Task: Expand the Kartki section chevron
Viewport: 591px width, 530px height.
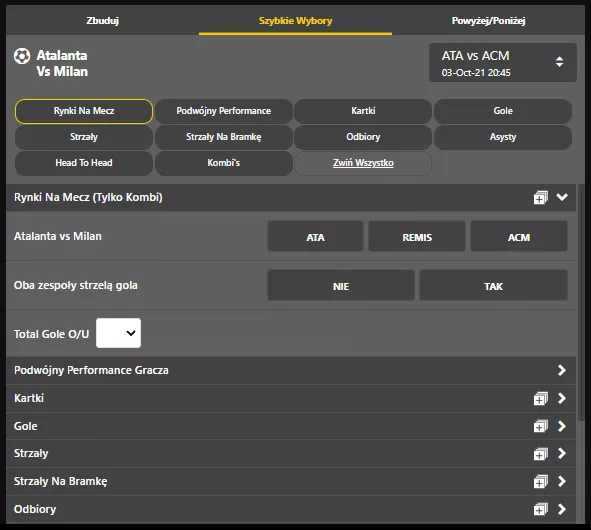Action: point(562,398)
